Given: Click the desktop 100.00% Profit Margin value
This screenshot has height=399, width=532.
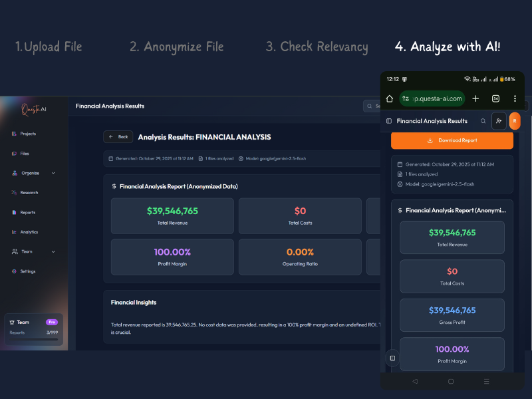Looking at the screenshot, I should click(x=172, y=252).
